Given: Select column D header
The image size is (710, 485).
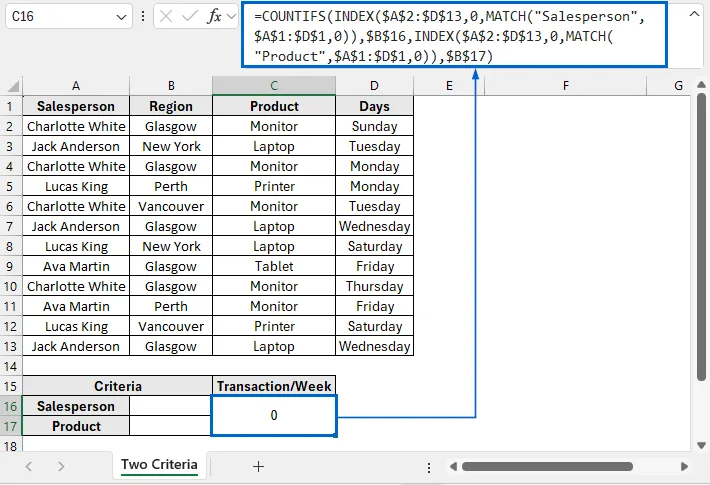Looking at the screenshot, I should tap(374, 86).
